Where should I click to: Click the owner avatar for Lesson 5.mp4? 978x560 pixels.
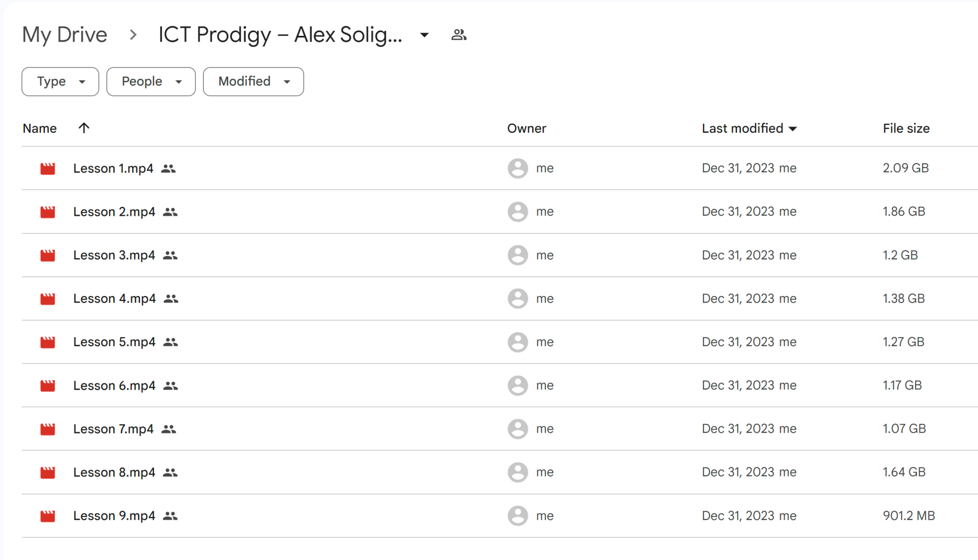517,342
